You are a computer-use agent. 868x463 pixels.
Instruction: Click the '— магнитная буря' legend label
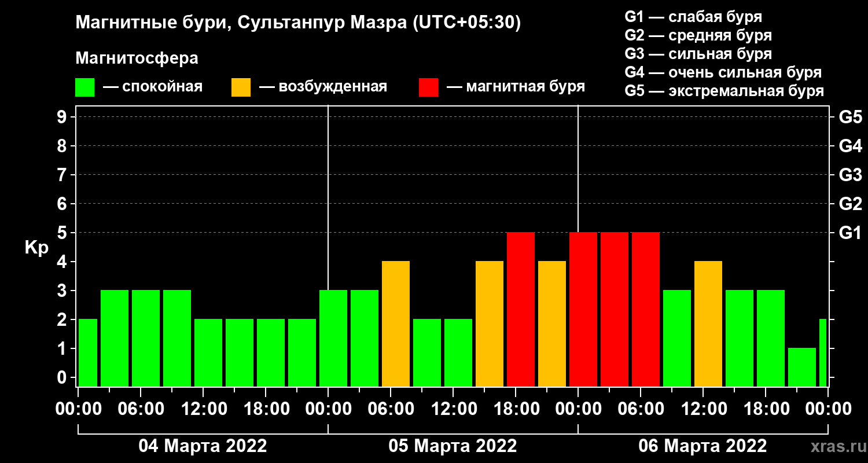point(516,87)
